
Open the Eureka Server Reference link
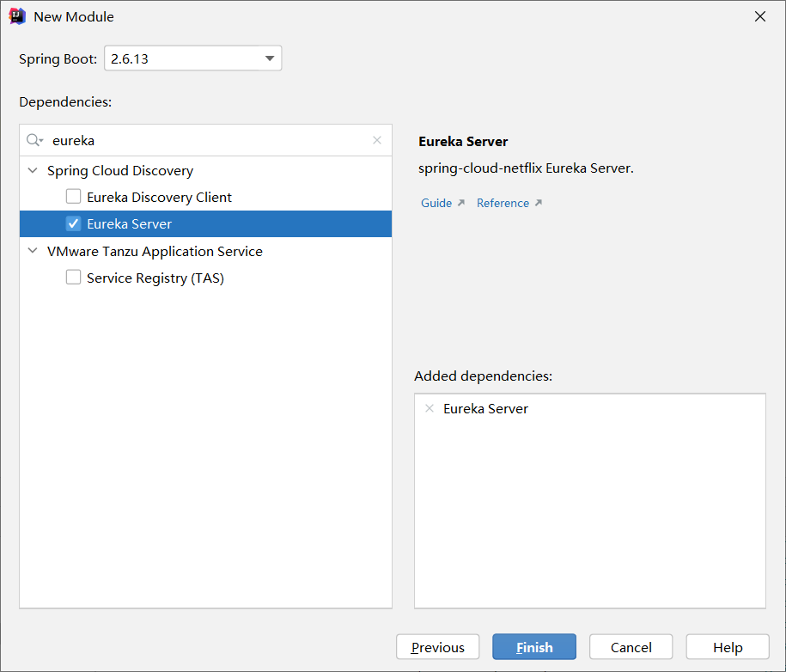click(509, 203)
